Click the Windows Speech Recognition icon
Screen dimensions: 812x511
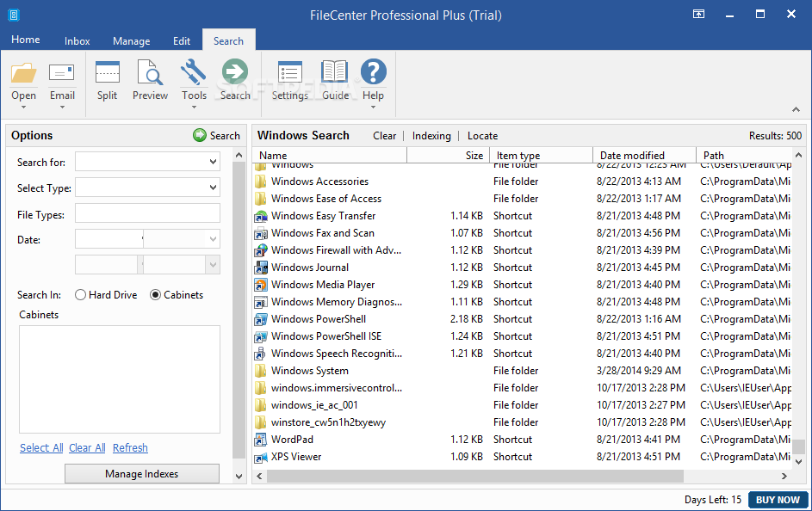[x=261, y=354]
